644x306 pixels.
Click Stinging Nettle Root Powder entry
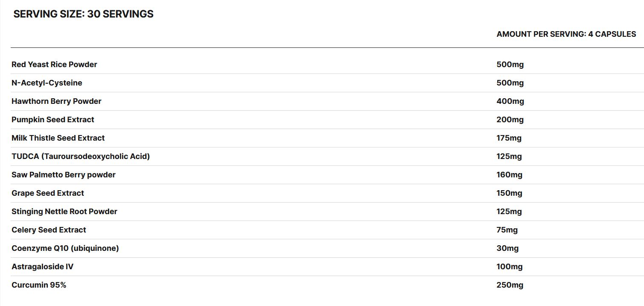[64, 212]
